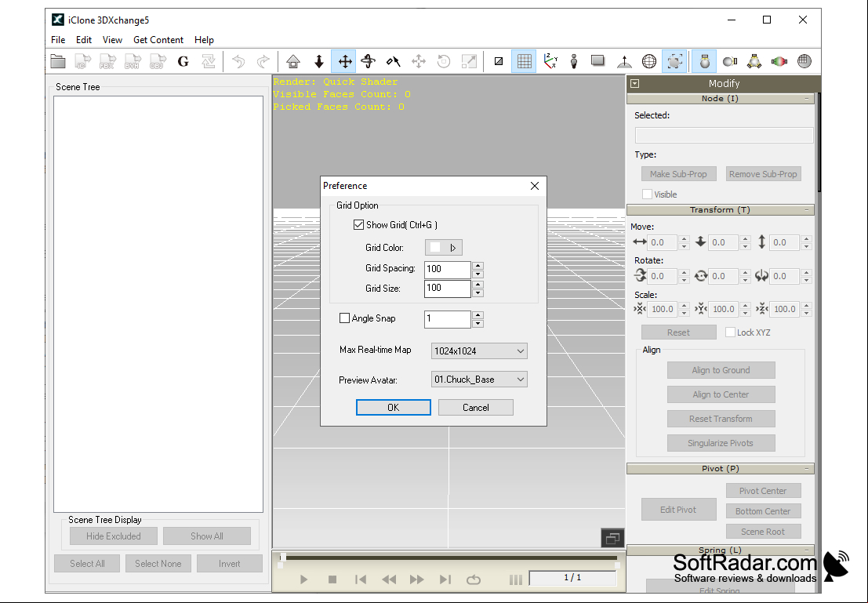Click the Play button on timeline
Viewport: 868px width, 603px height.
303,579
